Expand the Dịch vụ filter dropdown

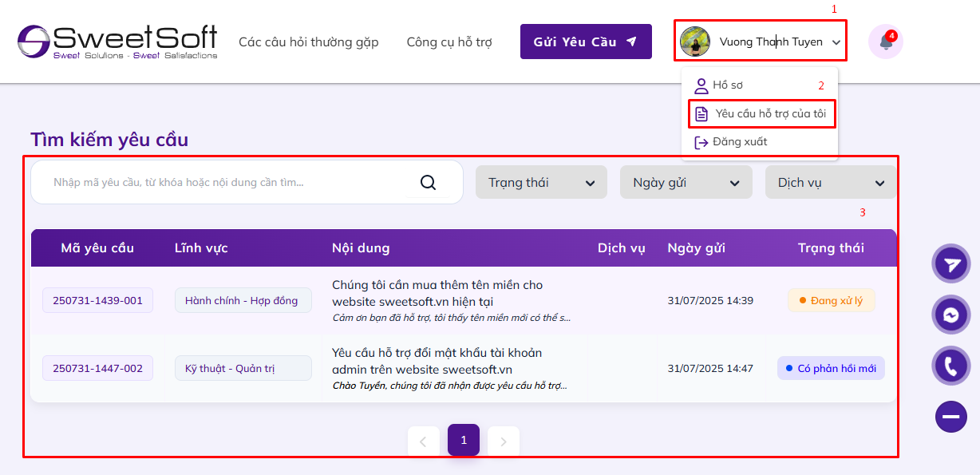[830, 183]
